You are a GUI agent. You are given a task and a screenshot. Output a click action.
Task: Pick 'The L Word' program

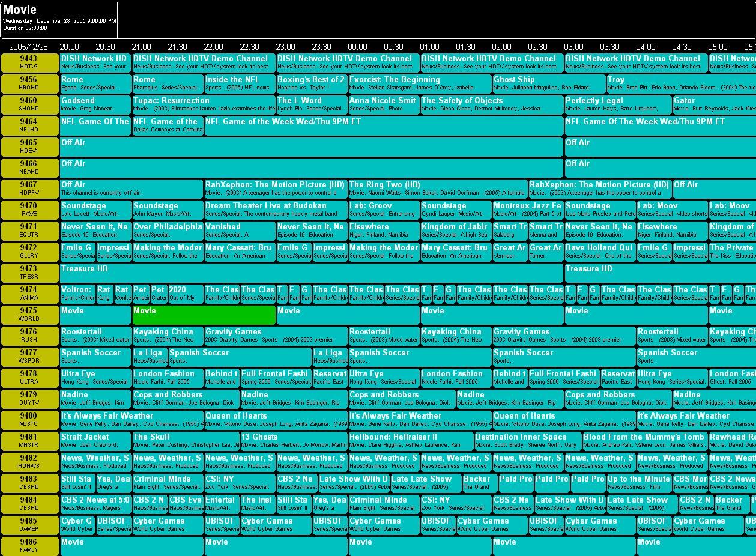point(312,105)
